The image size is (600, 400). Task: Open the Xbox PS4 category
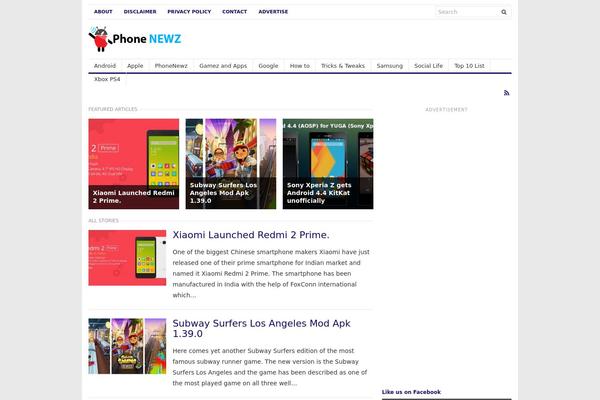(x=107, y=79)
